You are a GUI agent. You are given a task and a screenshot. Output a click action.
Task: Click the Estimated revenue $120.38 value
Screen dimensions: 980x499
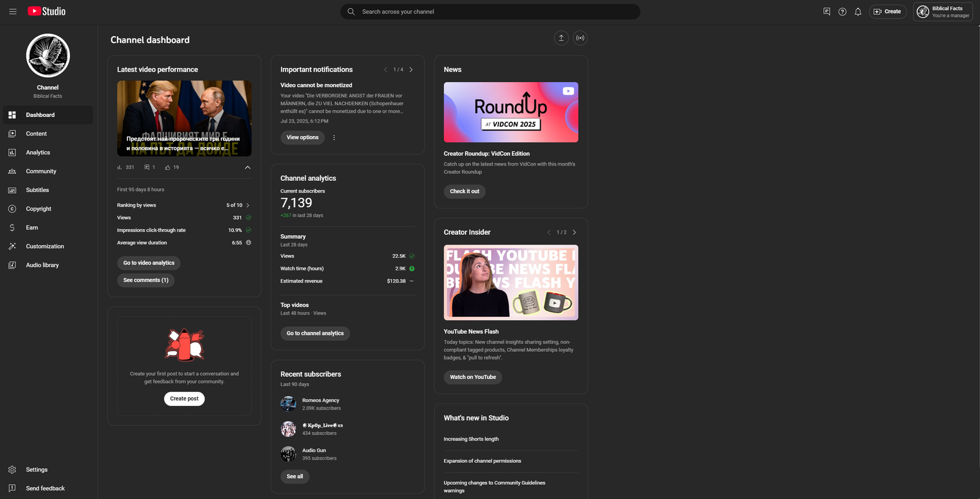tap(396, 281)
